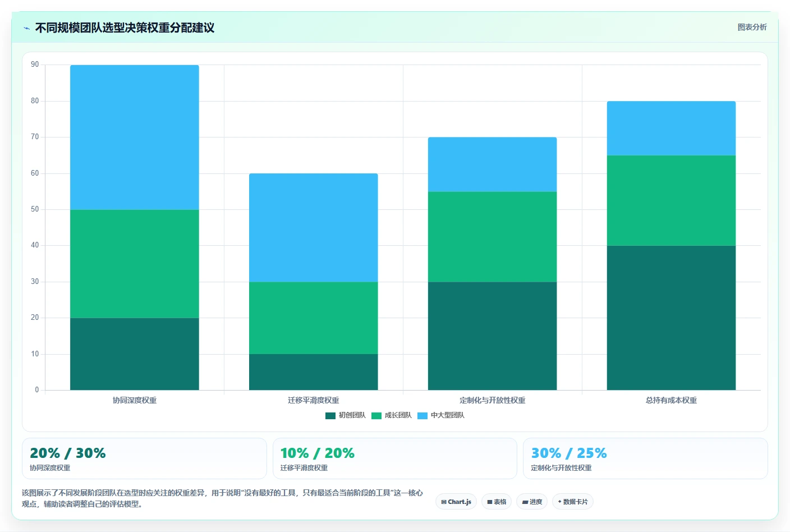Click the y-axis tick label 90
This screenshot has height=532, width=790.
pos(35,65)
